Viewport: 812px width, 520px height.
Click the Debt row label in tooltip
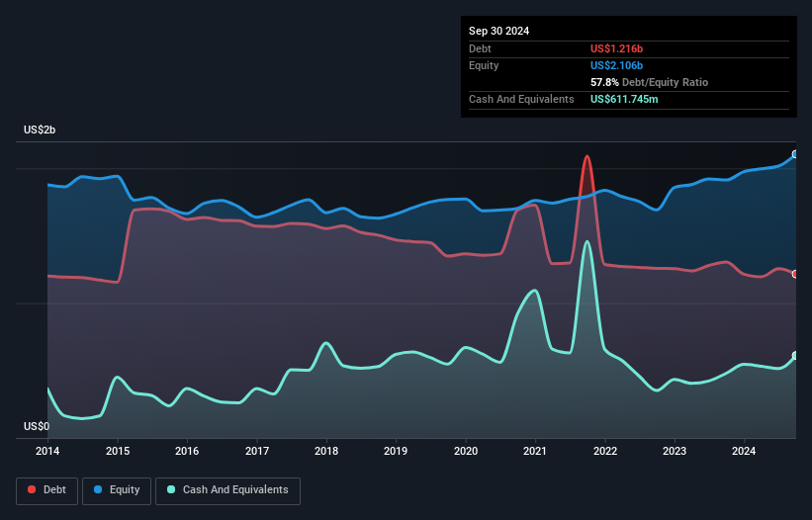pos(480,48)
